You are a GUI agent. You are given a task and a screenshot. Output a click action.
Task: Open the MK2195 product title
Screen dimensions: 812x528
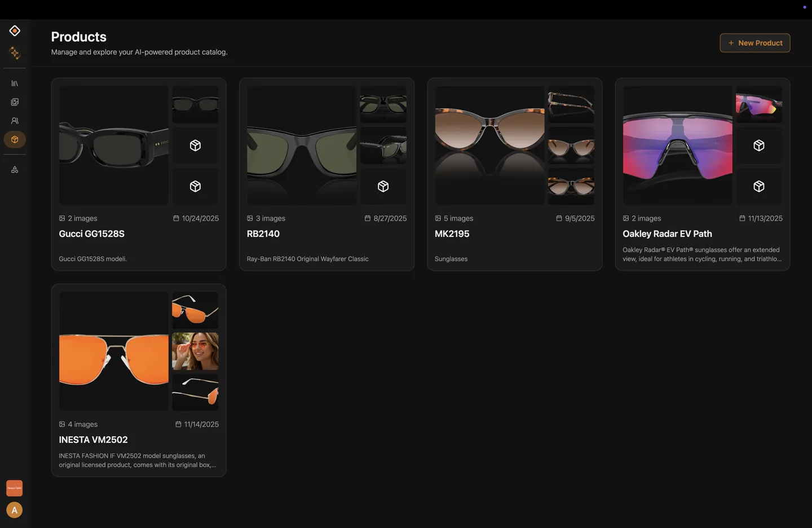(452, 234)
